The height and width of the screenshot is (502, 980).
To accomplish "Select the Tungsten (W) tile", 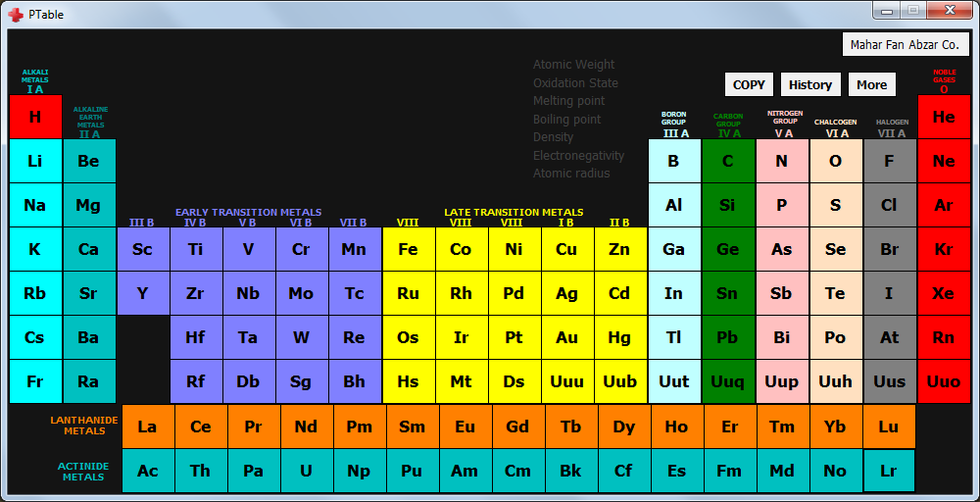I will (x=301, y=337).
